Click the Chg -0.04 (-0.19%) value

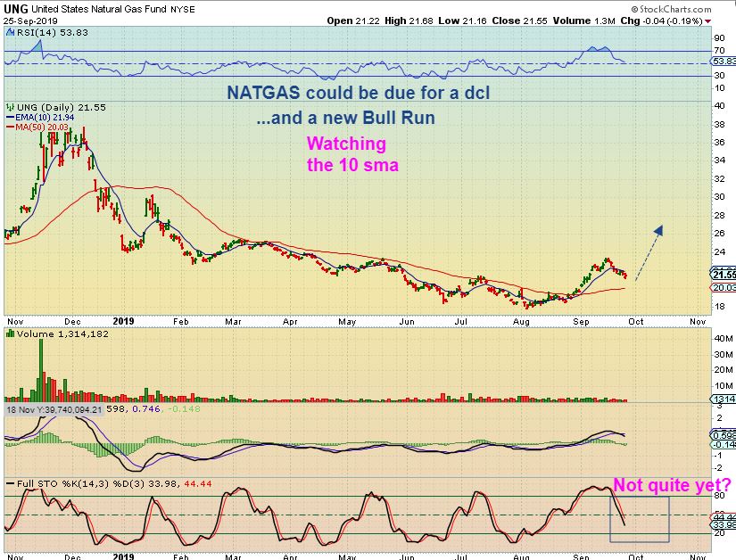pyautogui.click(x=661, y=21)
